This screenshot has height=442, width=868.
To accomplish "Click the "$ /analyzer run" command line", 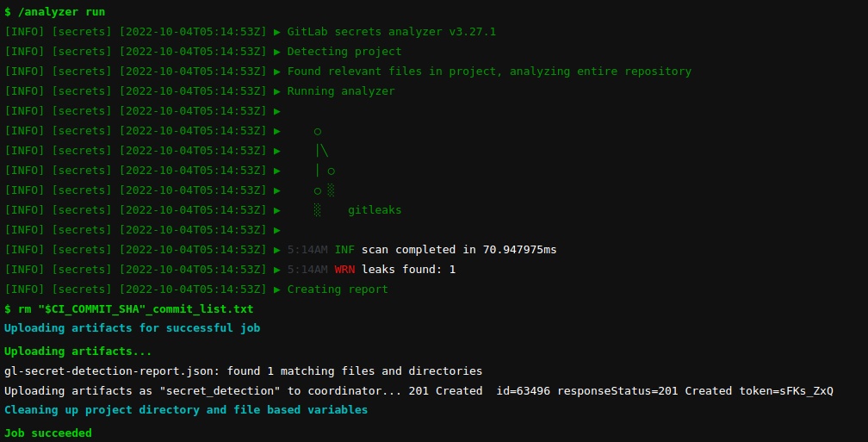I will click(x=55, y=12).
